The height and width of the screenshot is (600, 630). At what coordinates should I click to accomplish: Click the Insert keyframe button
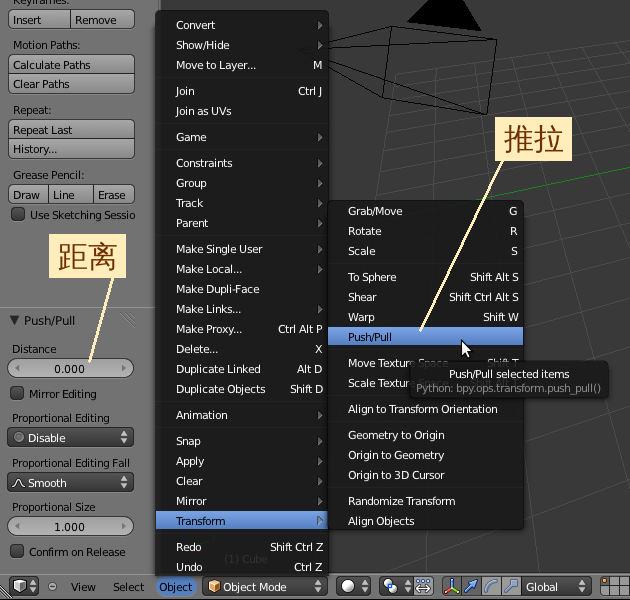point(39,19)
